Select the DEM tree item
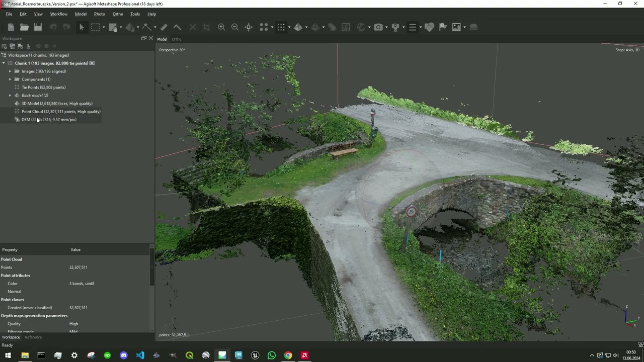 pyautogui.click(x=49, y=120)
